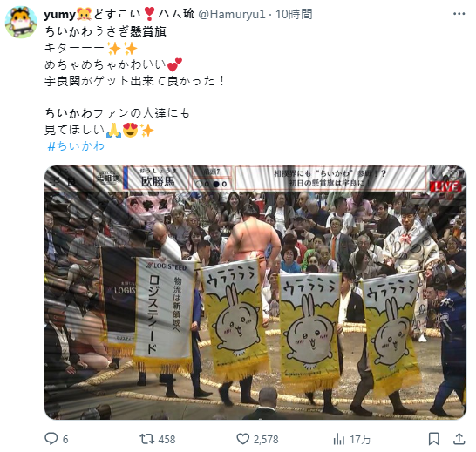Screen dimensions: 476x452
Task: Open the 10時間 timestamp link
Action: [x=294, y=14]
